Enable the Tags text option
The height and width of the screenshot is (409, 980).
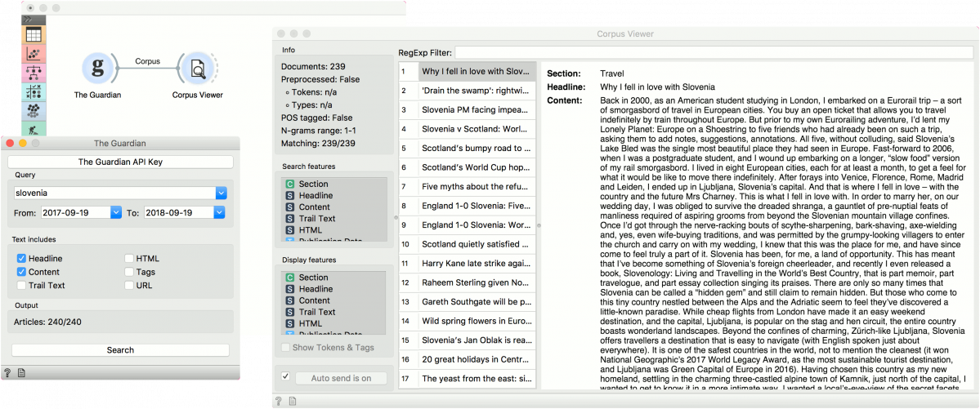(x=129, y=272)
